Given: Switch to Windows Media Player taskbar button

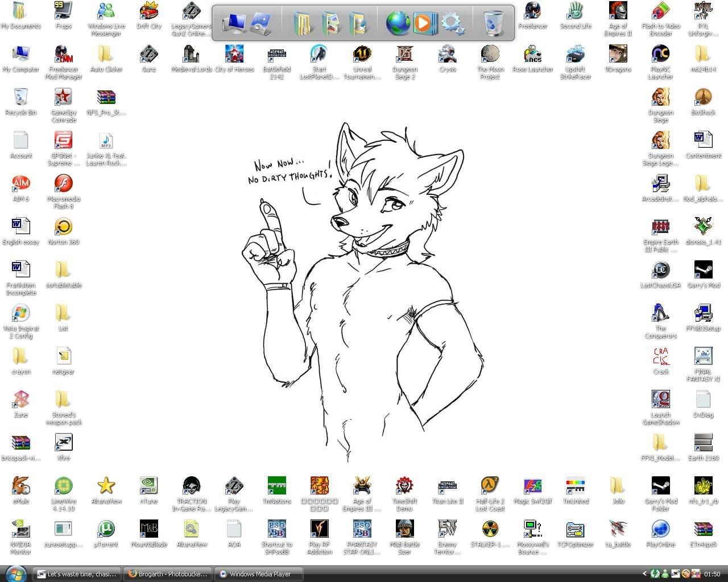Looking at the screenshot, I should [x=259, y=574].
